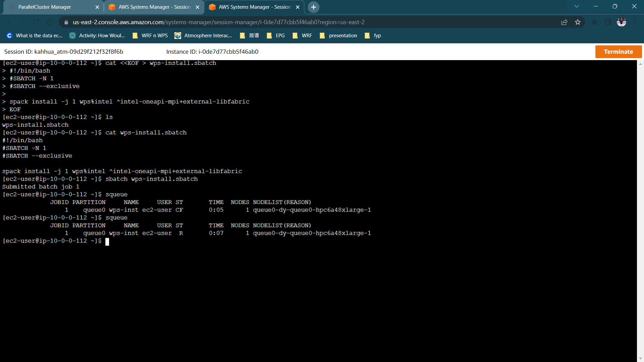Open the WRF n WPS bookmark folder

coord(150,36)
